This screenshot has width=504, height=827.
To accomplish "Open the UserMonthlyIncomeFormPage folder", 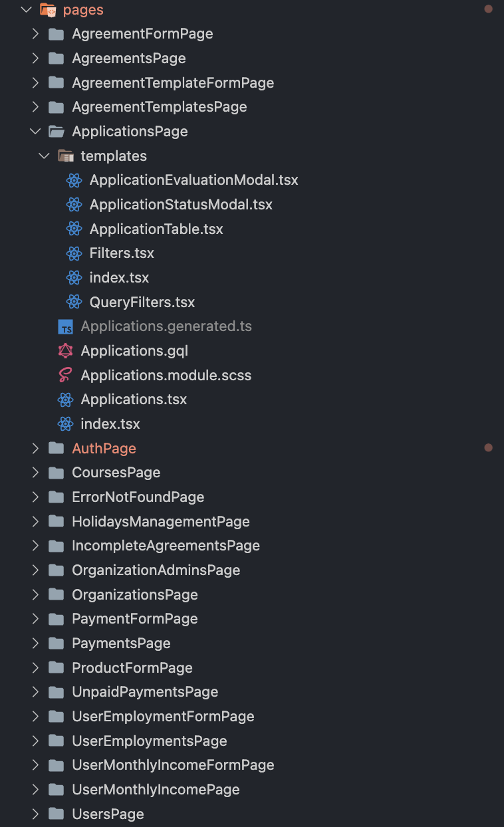I will click(x=173, y=765).
